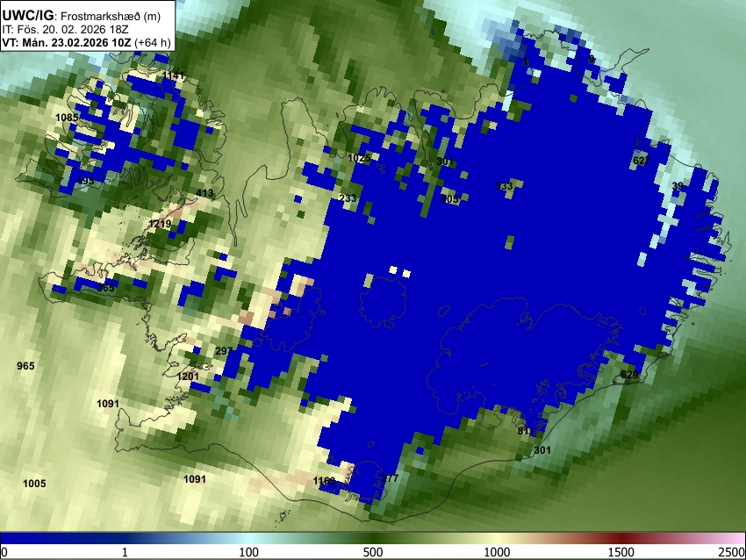Click the map value label '297'
Image resolution: width=746 pixels, height=560 pixels.
coord(224,351)
